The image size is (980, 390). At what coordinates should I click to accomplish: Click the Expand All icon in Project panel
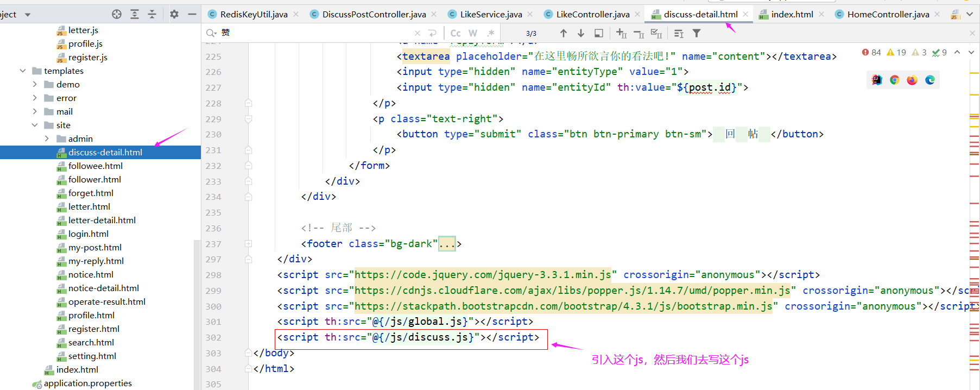(x=135, y=14)
